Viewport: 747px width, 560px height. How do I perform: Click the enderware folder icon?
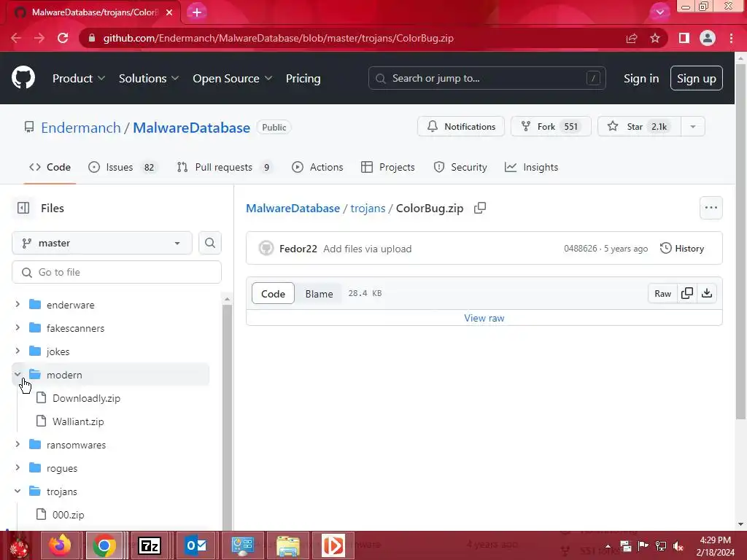coord(35,304)
